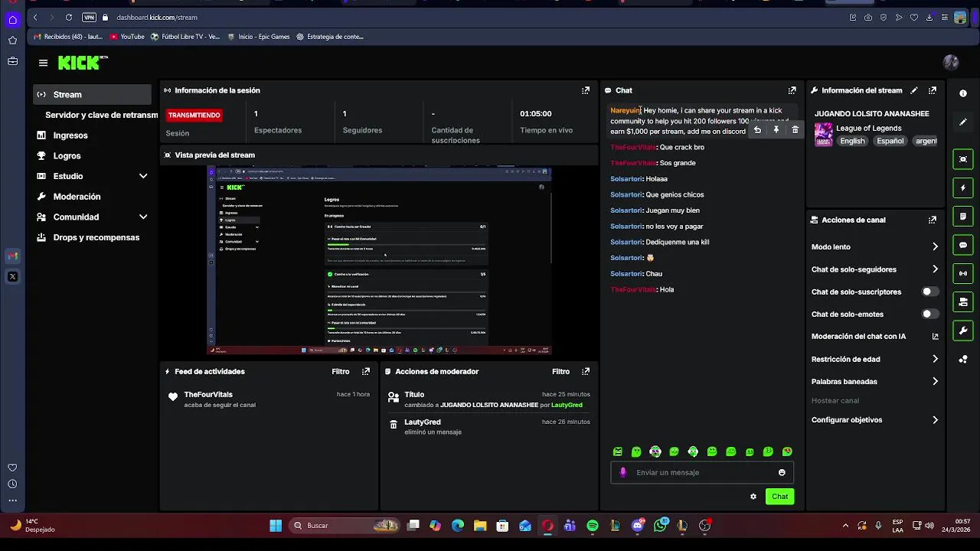This screenshot has width=980, height=551.
Task: Open Modo lento options arrow
Action: (935, 246)
